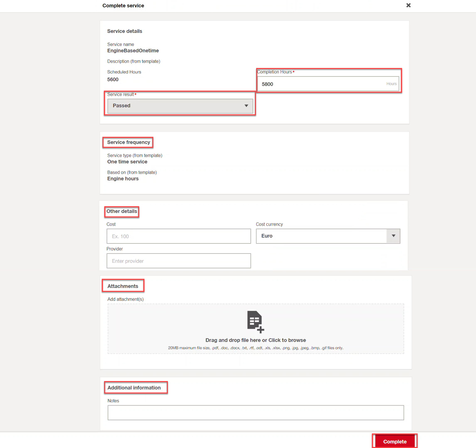Click the 'Add attachment(s)' label
The width and height of the screenshot is (476, 448).
125,299
